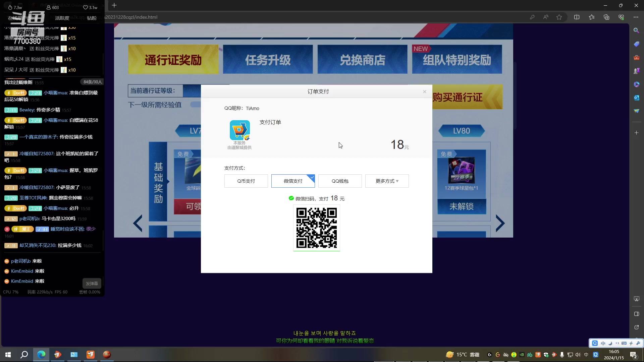Click the volume icon in system tray
Screen dimensions: 644x362
(578, 355)
